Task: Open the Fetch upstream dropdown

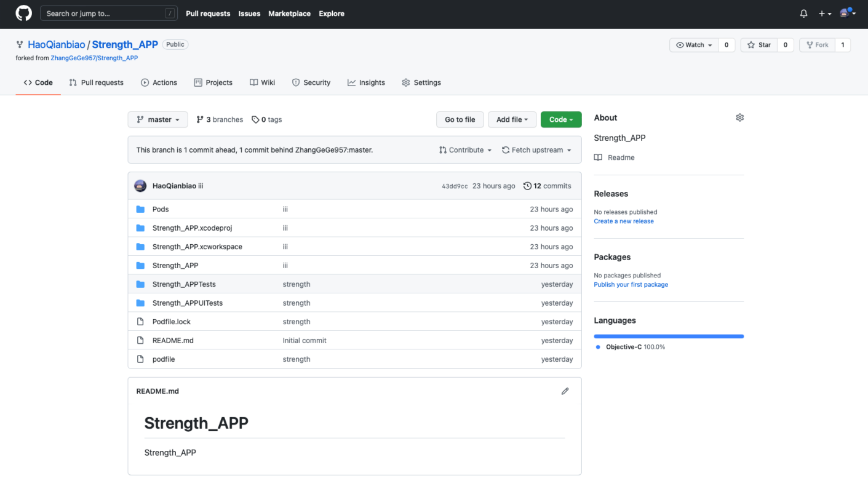Action: pos(536,150)
